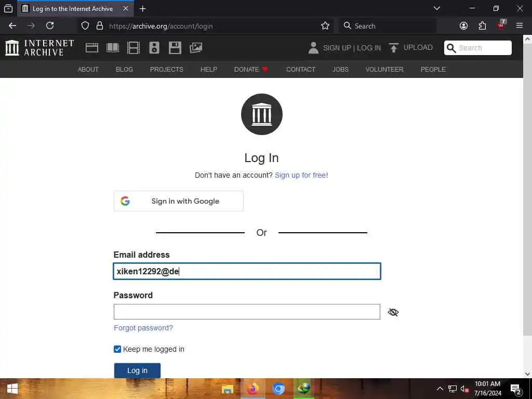Follow the Sign up for free! link
Screen dimensions: 532x399
301,175
